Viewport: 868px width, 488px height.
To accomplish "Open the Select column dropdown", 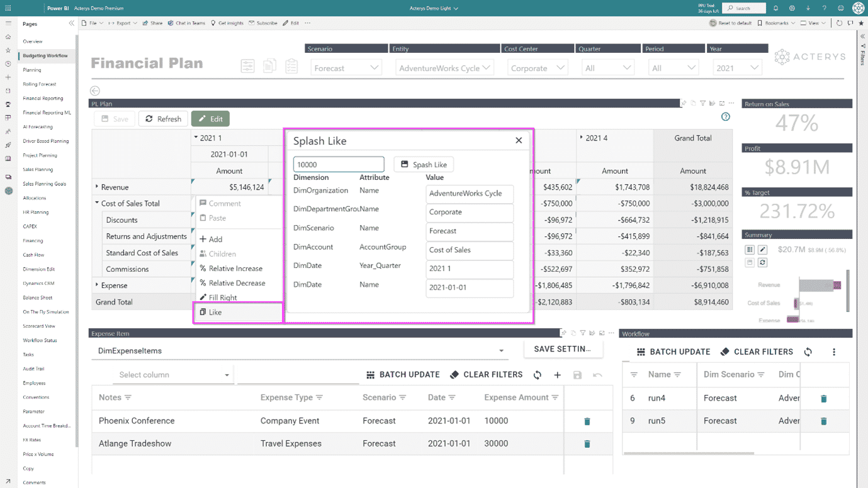I will coord(173,375).
